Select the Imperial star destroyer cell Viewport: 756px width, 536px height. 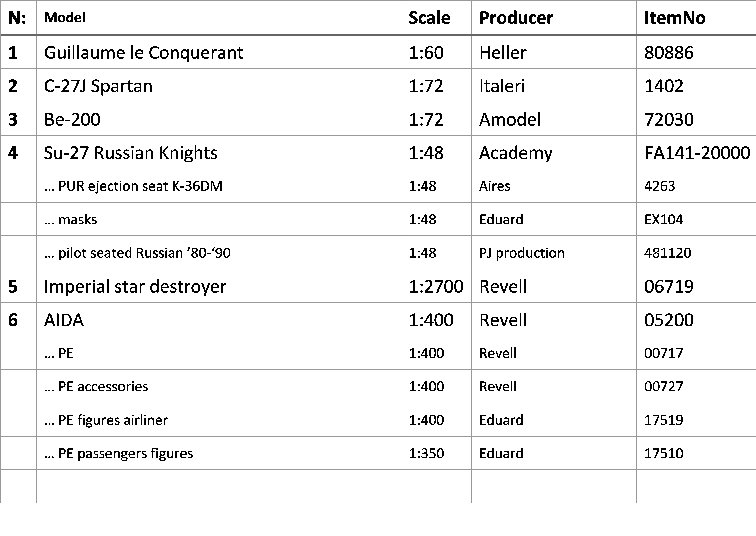[135, 286]
